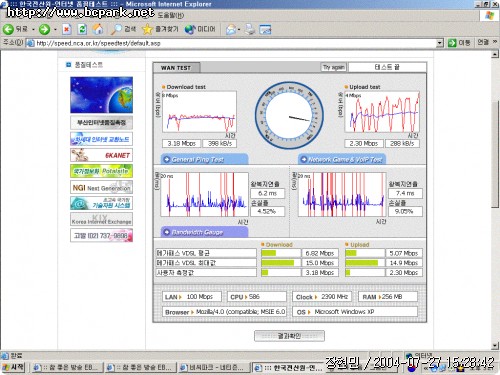500x375 pixels.
Task: Click the green upload bar for 14.9 Mbps
Action: click(x=362, y=263)
